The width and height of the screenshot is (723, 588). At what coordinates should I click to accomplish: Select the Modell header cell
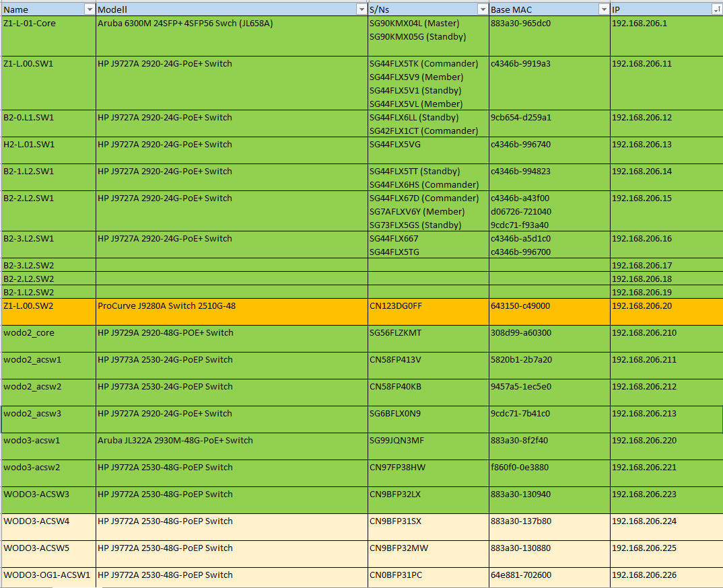(x=232, y=9)
